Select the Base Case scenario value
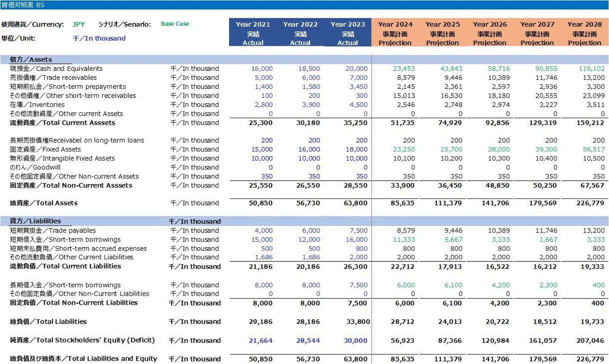 pyautogui.click(x=175, y=24)
